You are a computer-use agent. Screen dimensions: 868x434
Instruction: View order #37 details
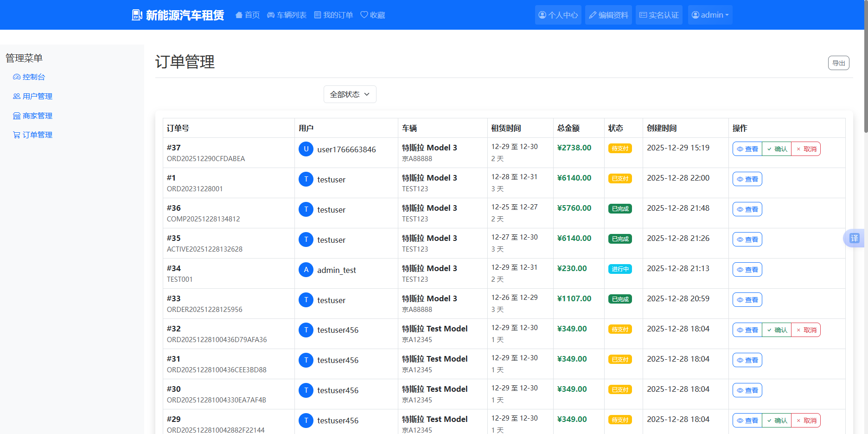(x=747, y=149)
